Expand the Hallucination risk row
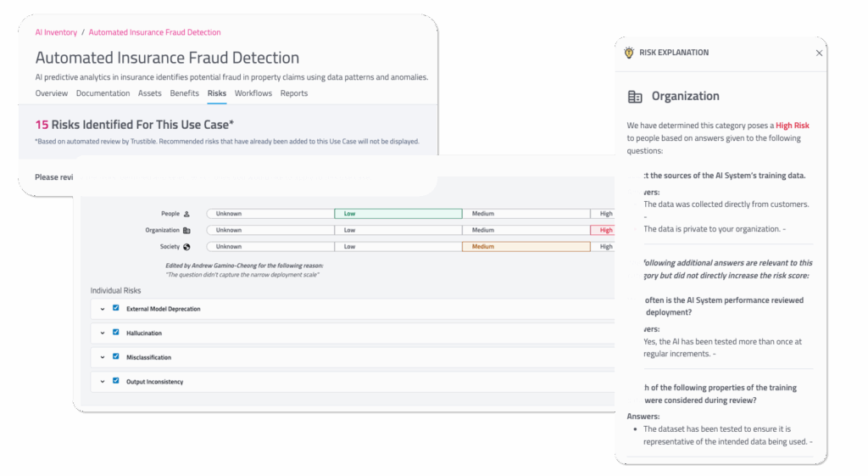The image size is (868, 476). tap(102, 333)
